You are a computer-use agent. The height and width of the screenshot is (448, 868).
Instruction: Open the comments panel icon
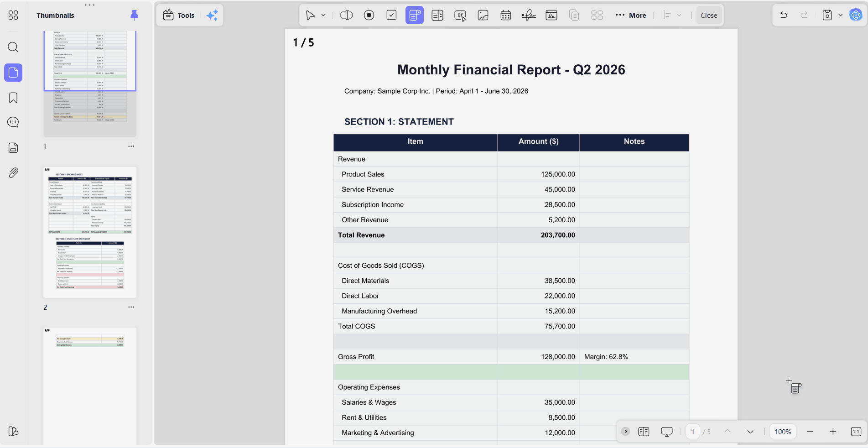(13, 122)
